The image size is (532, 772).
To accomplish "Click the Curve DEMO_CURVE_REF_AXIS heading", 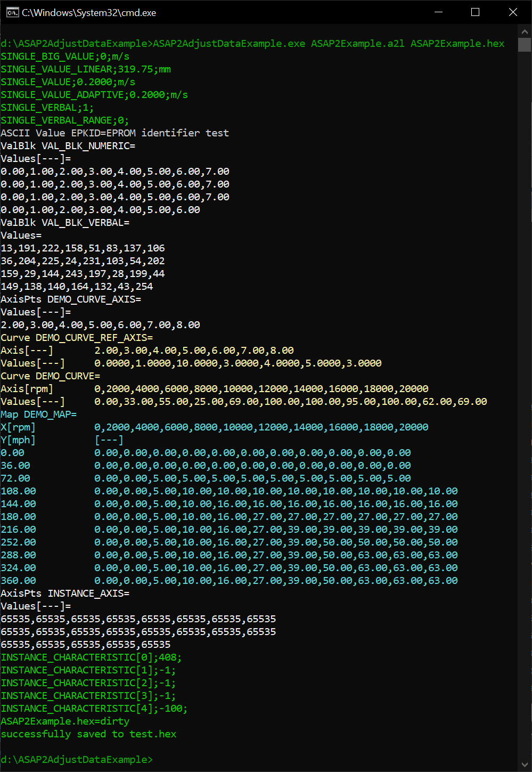I will pyautogui.click(x=77, y=338).
